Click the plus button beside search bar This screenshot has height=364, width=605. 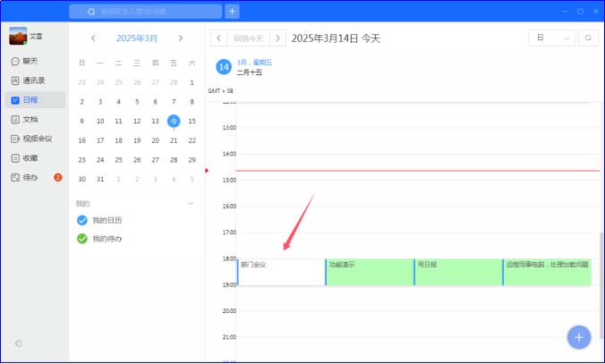232,12
